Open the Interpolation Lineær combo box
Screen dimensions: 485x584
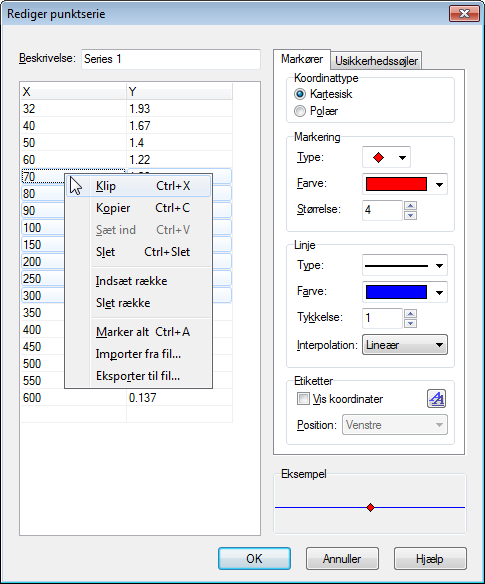pyautogui.click(x=405, y=345)
